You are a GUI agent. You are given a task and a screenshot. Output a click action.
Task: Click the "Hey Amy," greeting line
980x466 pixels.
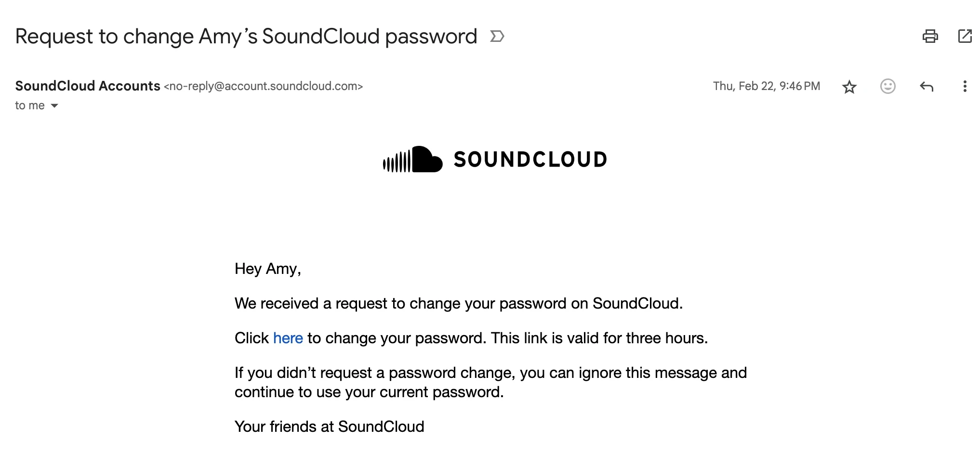coord(267,269)
